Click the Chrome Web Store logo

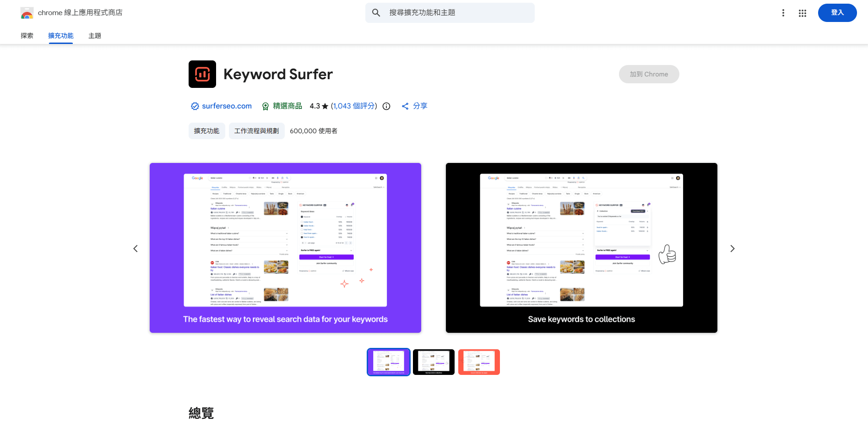(x=27, y=12)
